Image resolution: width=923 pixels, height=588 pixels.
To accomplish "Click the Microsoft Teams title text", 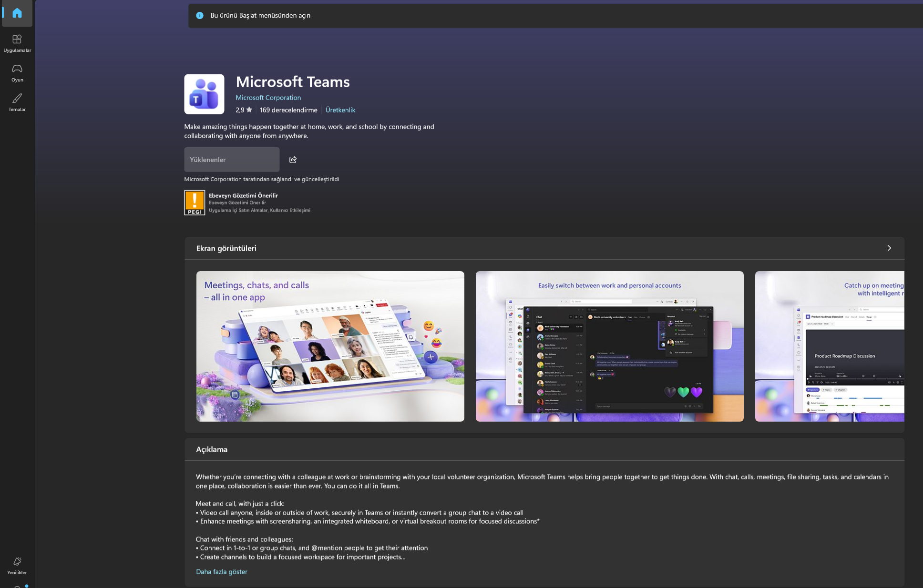I will tap(293, 81).
